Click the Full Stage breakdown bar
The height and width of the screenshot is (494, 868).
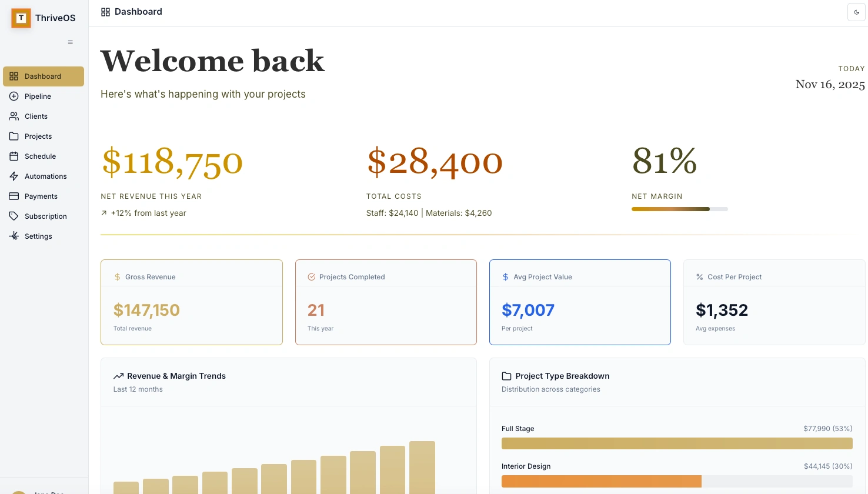point(677,443)
